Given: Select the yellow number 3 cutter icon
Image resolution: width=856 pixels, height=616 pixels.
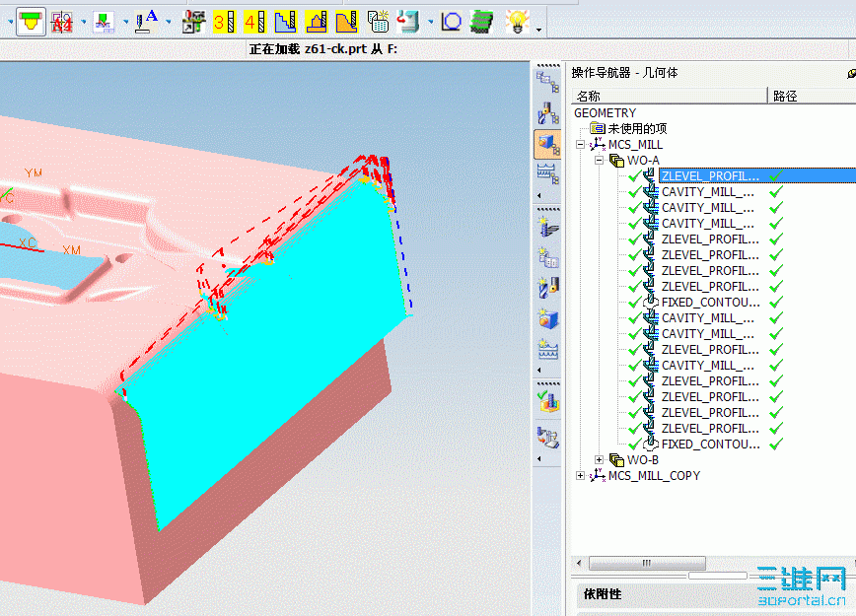Looking at the screenshot, I should pos(224,23).
